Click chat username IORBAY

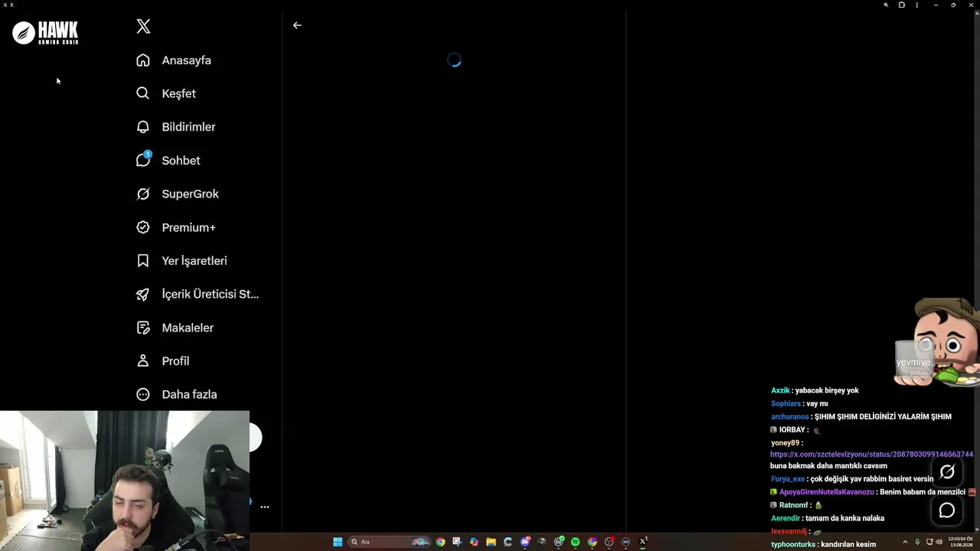pos(792,429)
